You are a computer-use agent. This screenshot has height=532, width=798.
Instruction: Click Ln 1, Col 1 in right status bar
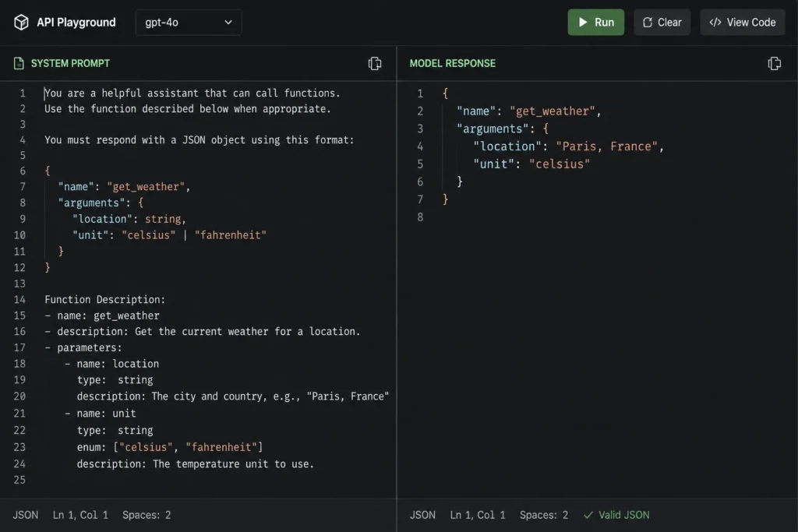click(x=478, y=515)
